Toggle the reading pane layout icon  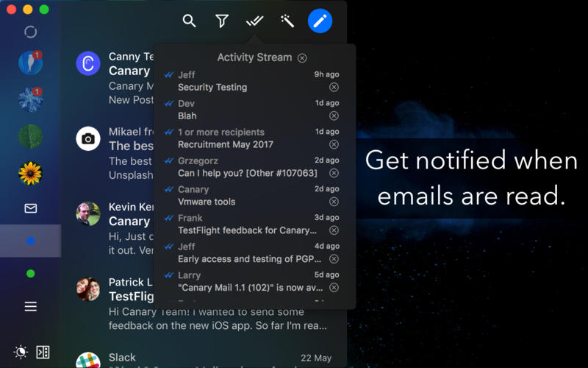43,352
